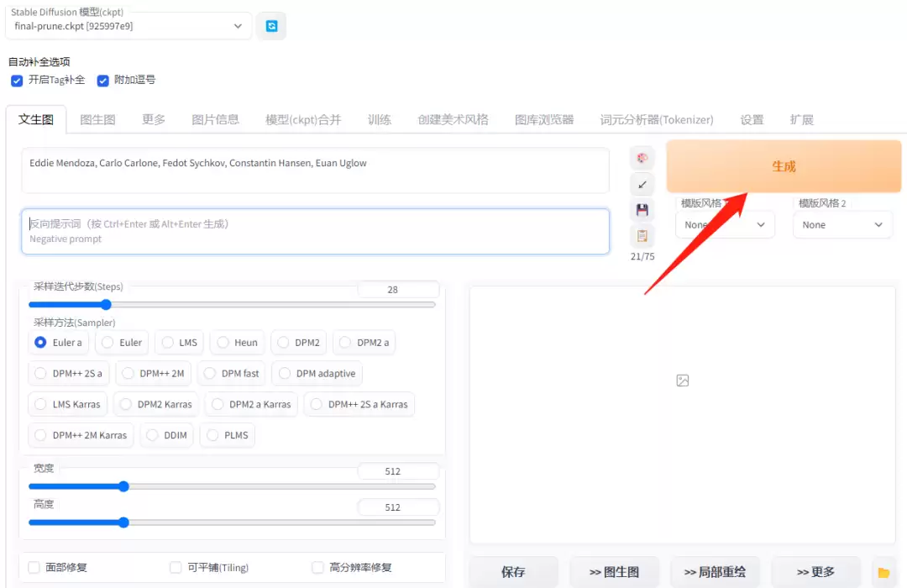Switch to the 图生图 tab
This screenshot has width=907, height=588.
[97, 120]
